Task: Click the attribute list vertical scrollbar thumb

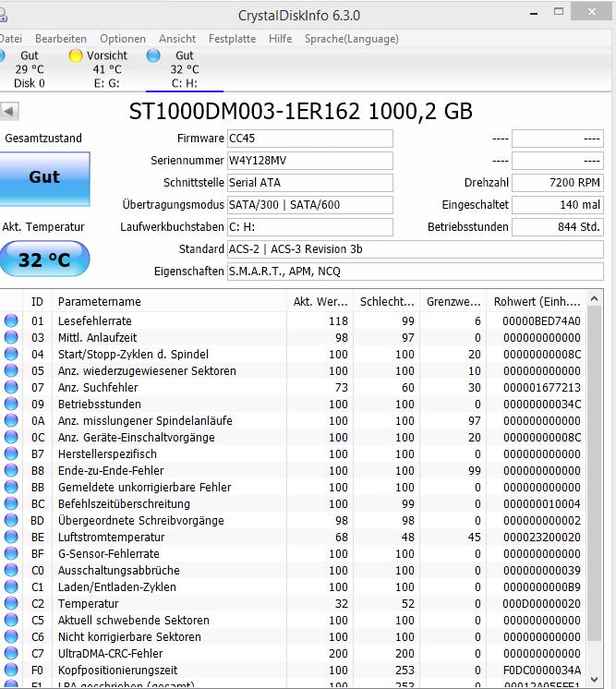Action: 595,473
